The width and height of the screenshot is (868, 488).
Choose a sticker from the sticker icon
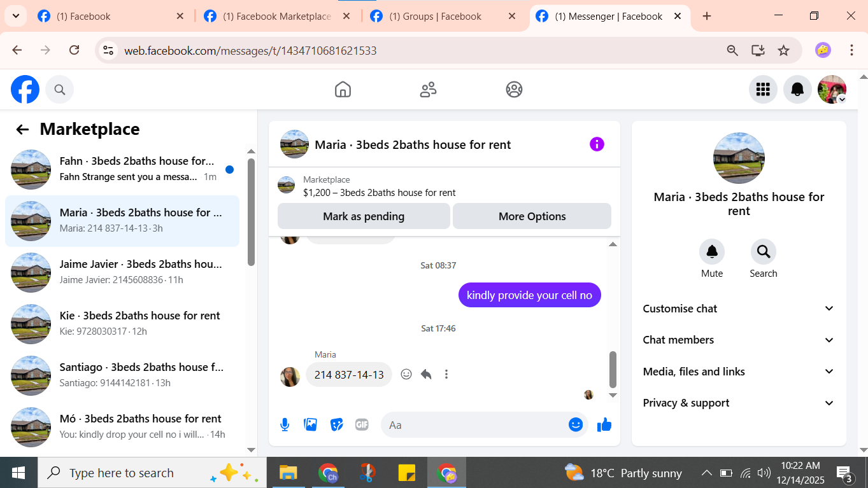coord(337,424)
